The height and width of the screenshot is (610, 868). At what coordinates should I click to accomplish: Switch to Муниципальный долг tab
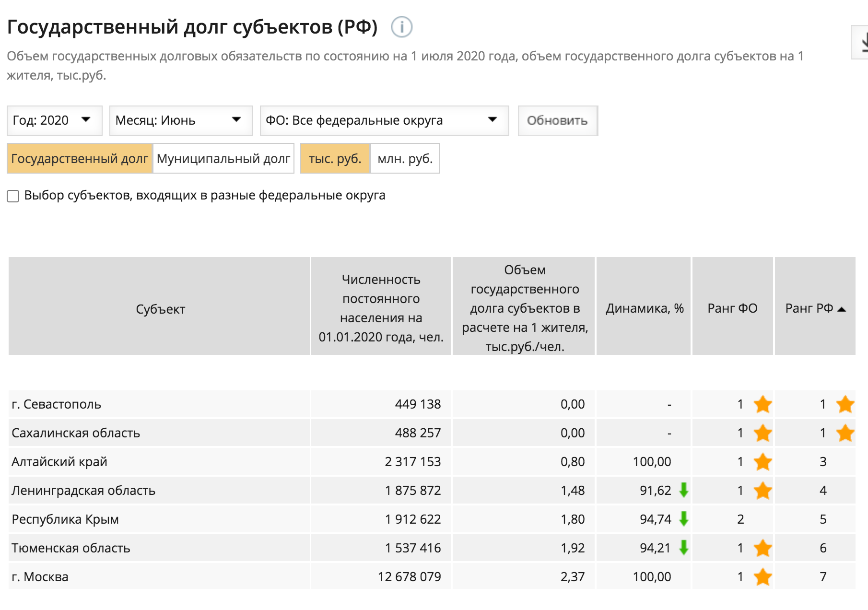coord(223,159)
